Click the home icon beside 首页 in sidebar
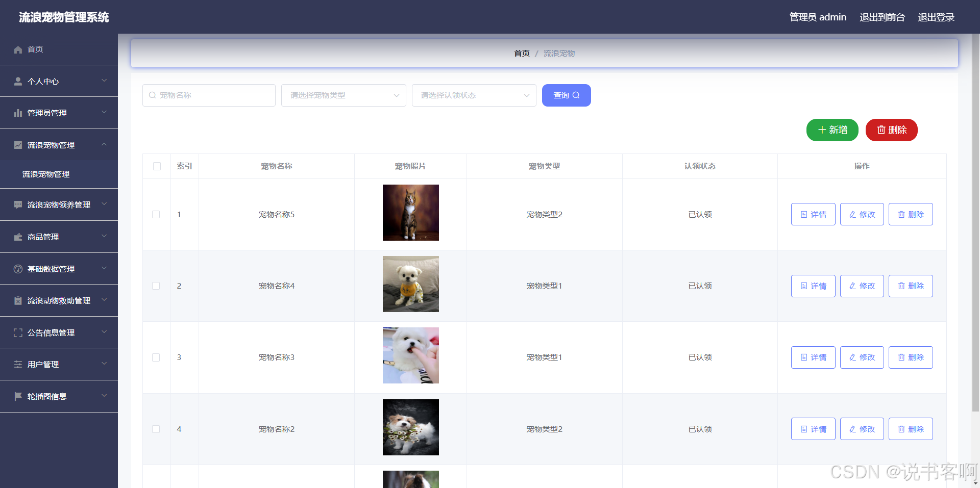 tap(18, 49)
